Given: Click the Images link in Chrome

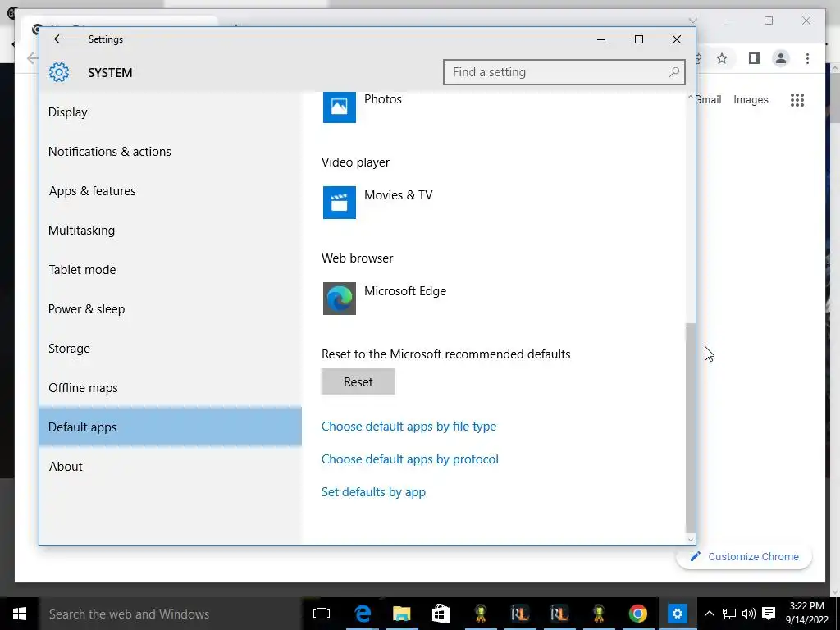Looking at the screenshot, I should point(751,99).
